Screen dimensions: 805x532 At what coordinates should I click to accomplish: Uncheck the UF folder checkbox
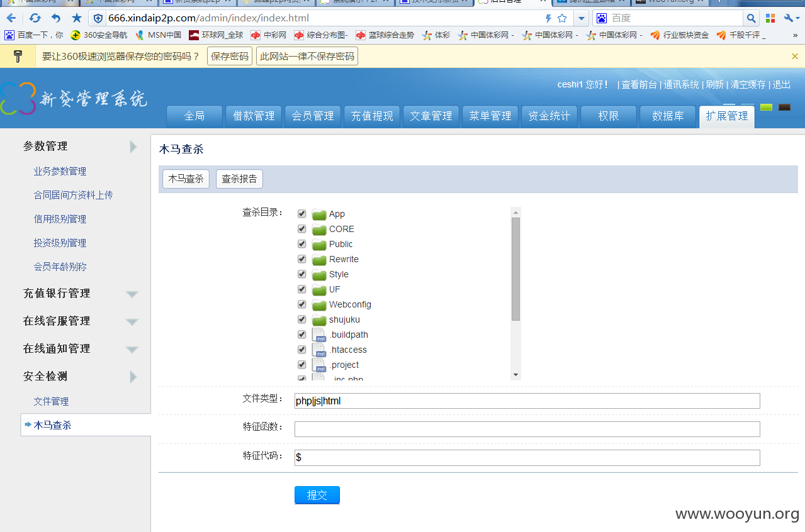pos(301,289)
